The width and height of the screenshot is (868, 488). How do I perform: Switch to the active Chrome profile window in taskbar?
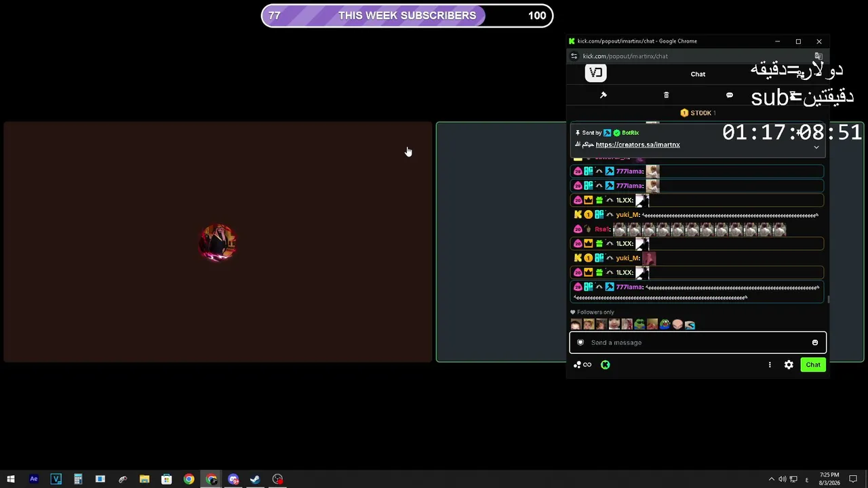[212, 479]
